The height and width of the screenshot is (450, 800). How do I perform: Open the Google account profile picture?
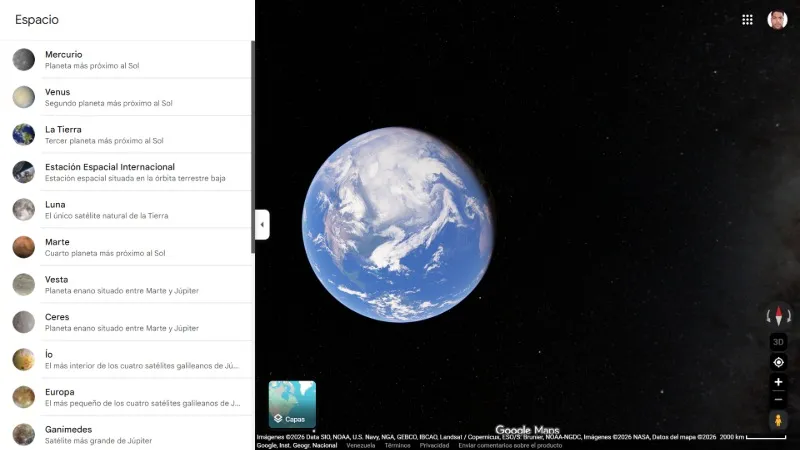pyautogui.click(x=777, y=20)
